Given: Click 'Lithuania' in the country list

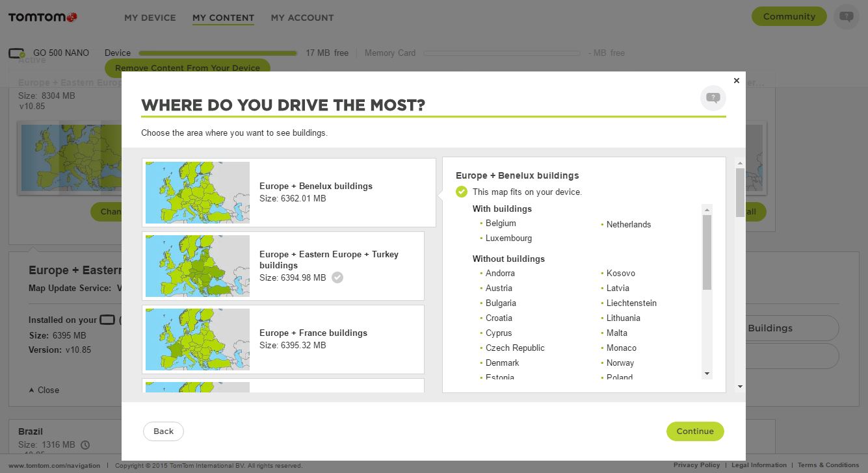Looking at the screenshot, I should pyautogui.click(x=624, y=318).
